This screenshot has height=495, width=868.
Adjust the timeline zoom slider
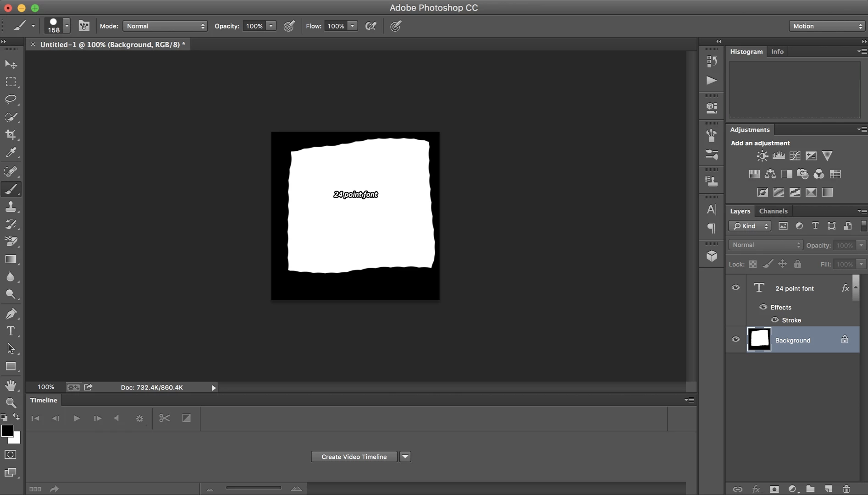[x=254, y=488]
